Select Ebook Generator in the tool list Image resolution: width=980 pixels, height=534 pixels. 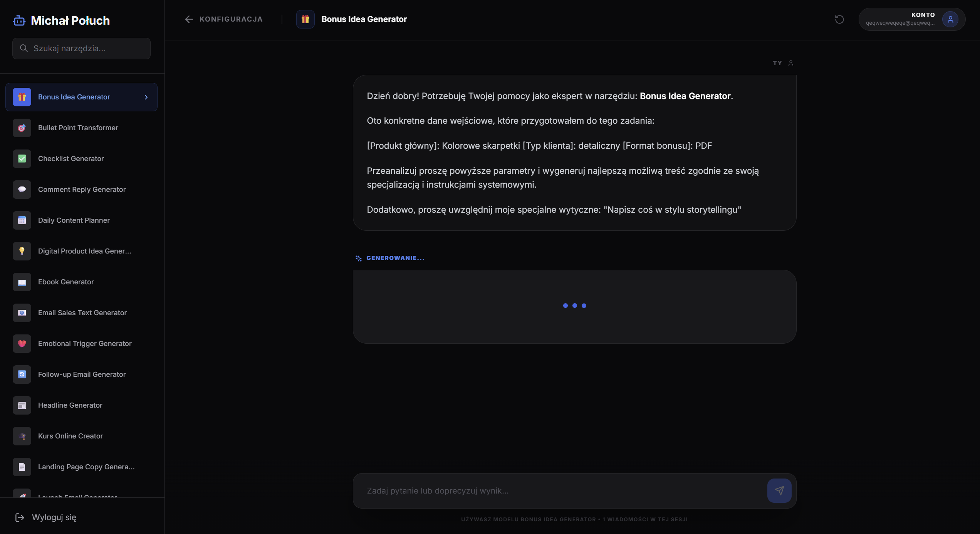81,282
